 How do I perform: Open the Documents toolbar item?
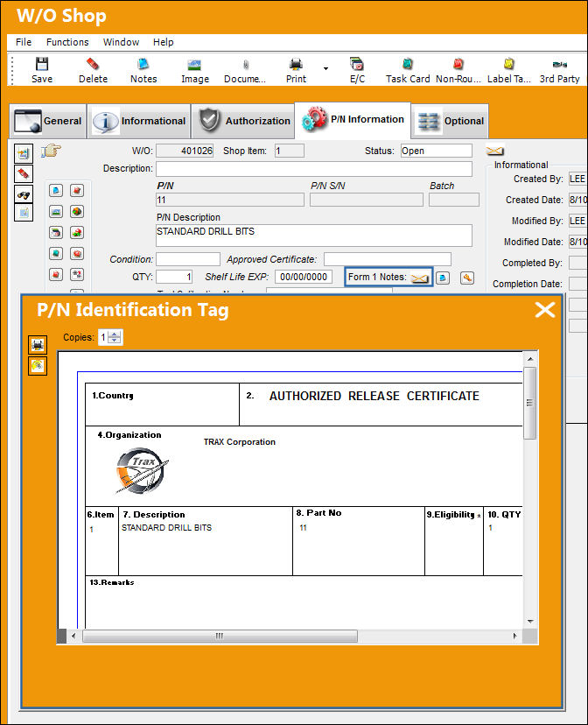(245, 70)
